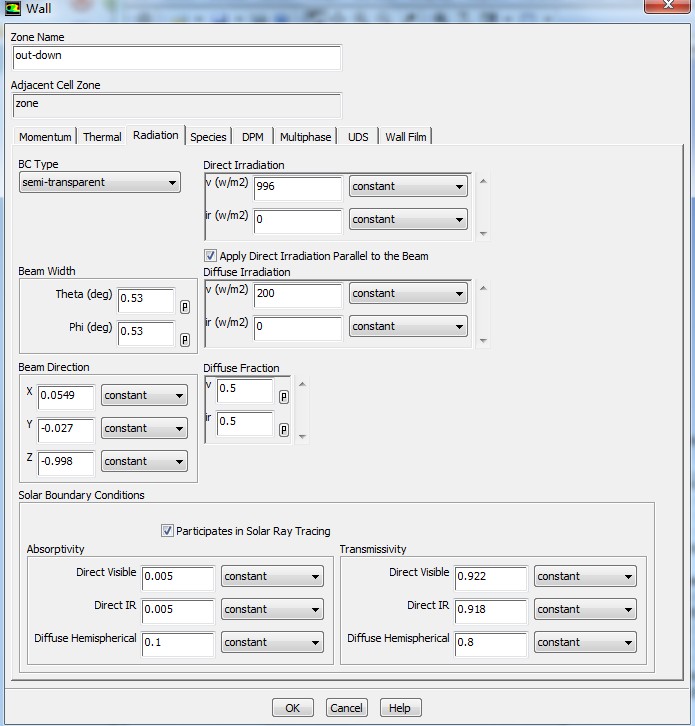Toggle Apply Direct Irradiation Parallel to Beam
This screenshot has width=695, height=726.
pos(210,256)
